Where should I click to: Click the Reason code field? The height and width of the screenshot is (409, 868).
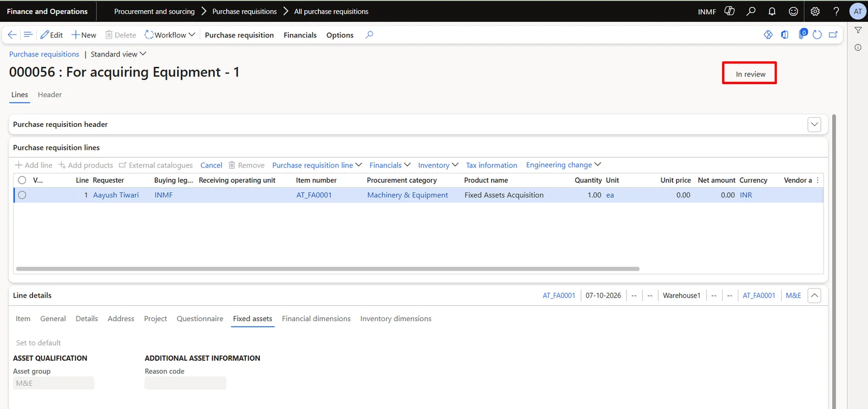[x=185, y=383]
